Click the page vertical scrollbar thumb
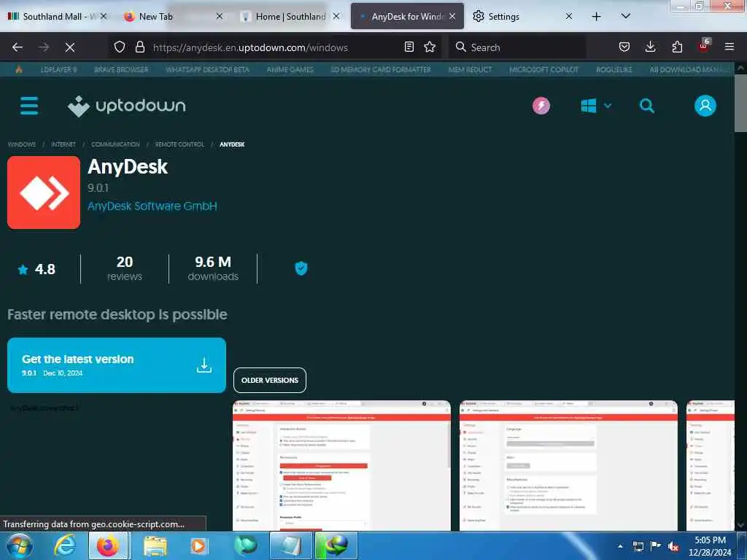 tap(740, 103)
